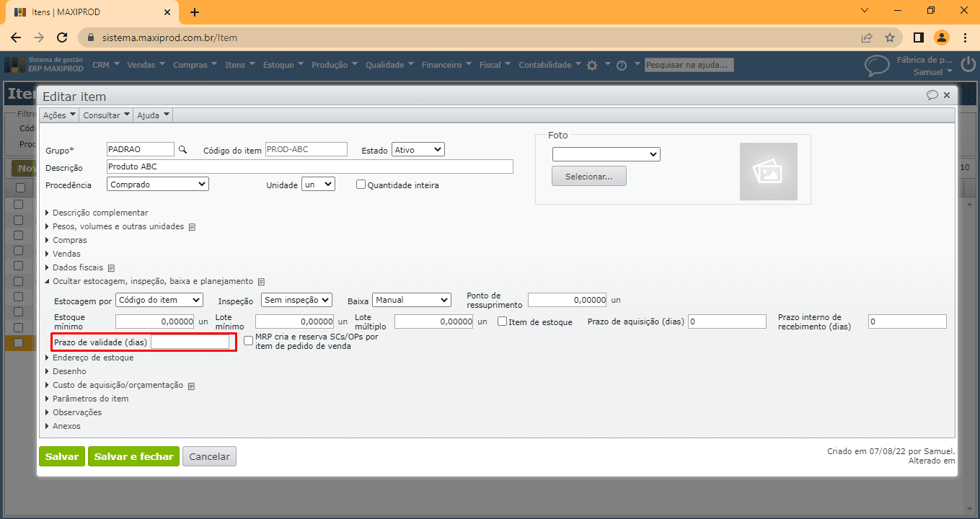Click the note icon beside Dados fiscais
The height and width of the screenshot is (519, 980).
coord(112,268)
